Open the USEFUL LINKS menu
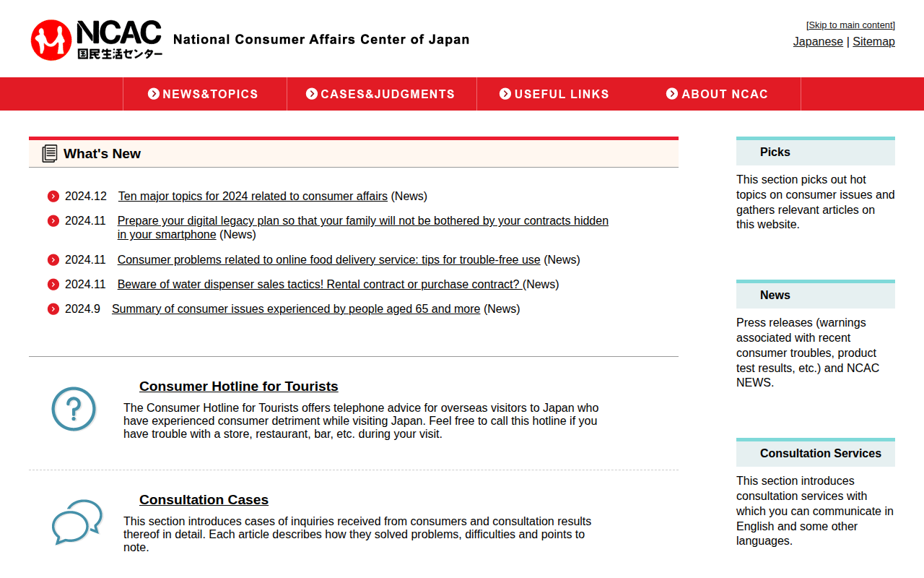 point(556,94)
